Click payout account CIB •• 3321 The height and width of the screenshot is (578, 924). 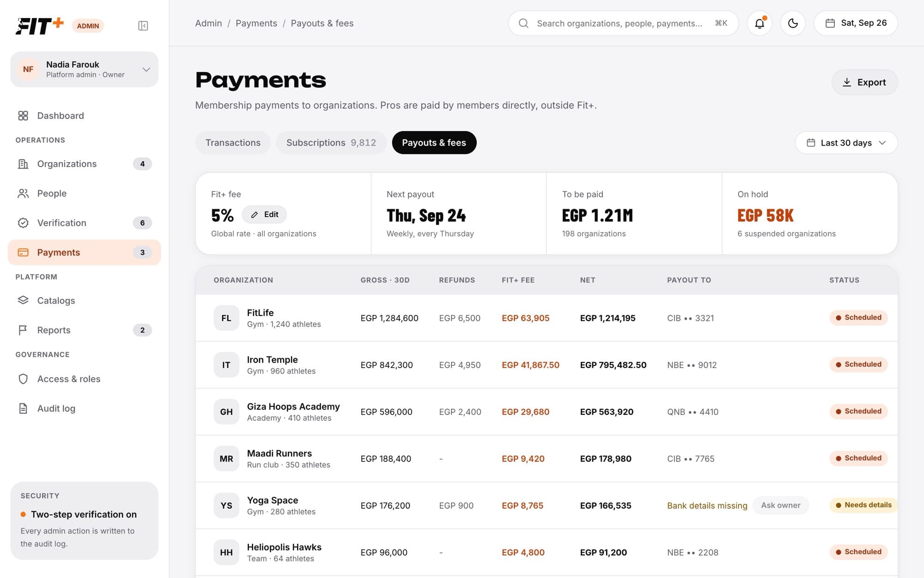(x=690, y=318)
